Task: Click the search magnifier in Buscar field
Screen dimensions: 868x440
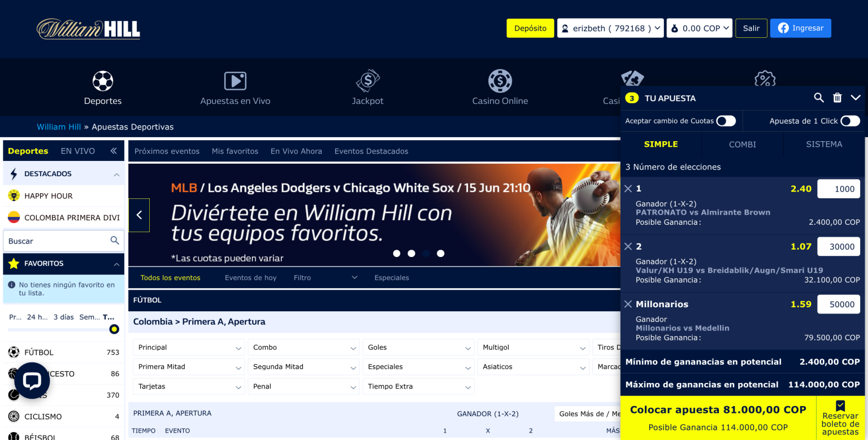Action: tap(115, 241)
